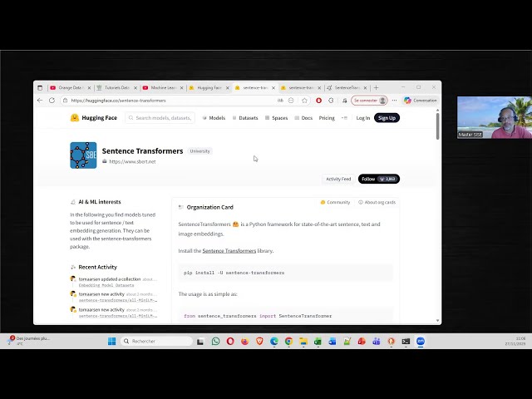Expand the more navigation menu beside Pricing
Image resolution: width=532 pixels, height=399 pixels.
pos(344,118)
